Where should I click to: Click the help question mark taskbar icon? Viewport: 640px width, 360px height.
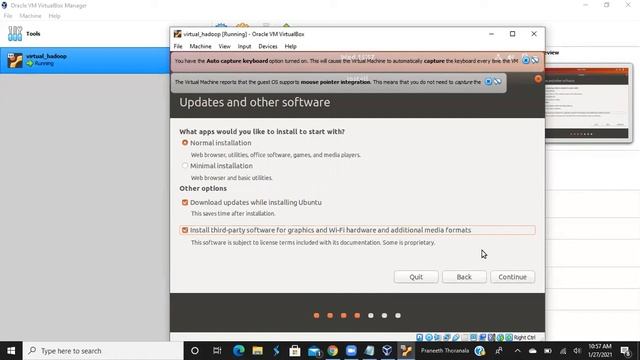click(x=480, y=351)
